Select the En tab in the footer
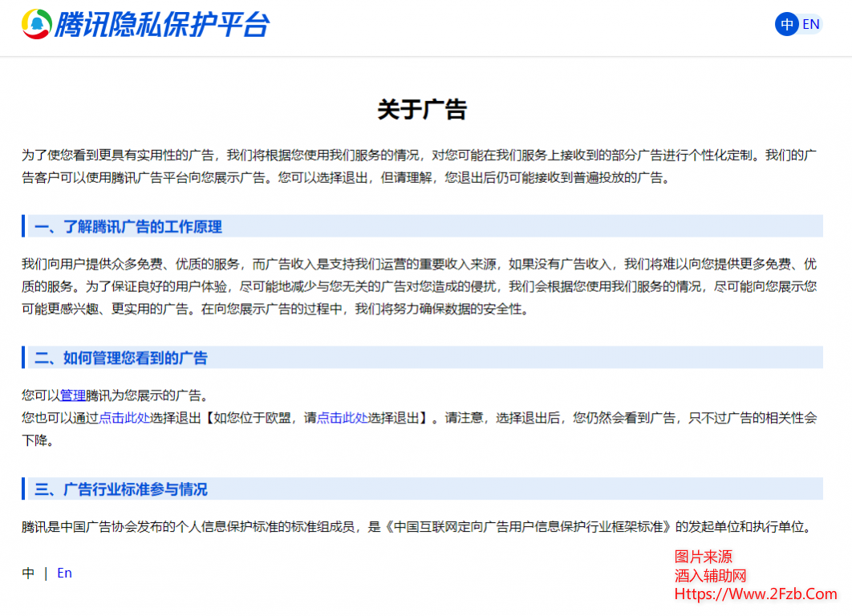 pos(64,573)
